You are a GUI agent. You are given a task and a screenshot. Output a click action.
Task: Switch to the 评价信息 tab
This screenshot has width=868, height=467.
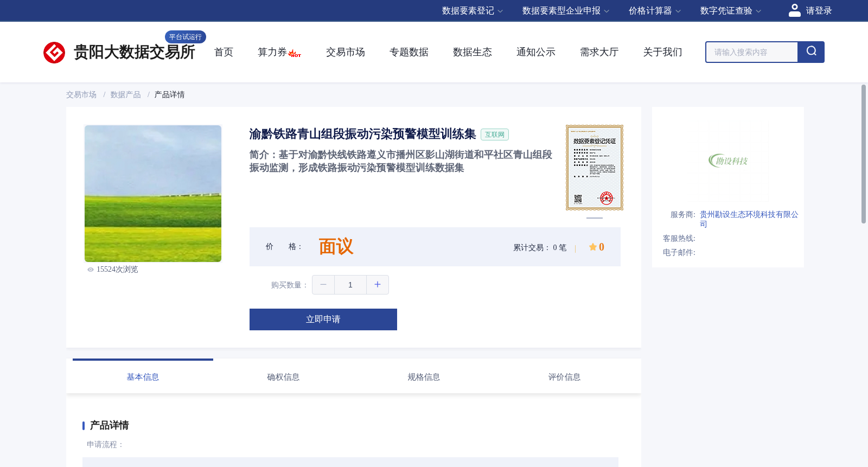[x=564, y=377]
